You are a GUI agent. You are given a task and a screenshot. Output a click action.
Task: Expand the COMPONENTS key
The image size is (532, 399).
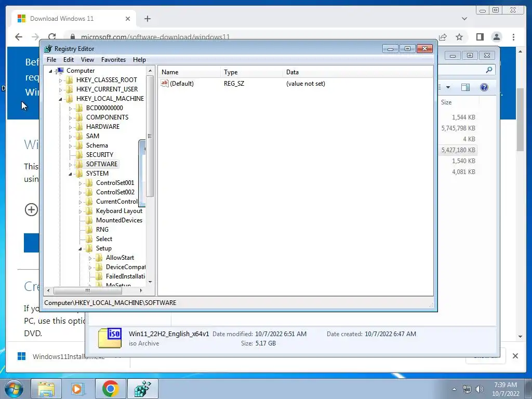pos(70,118)
